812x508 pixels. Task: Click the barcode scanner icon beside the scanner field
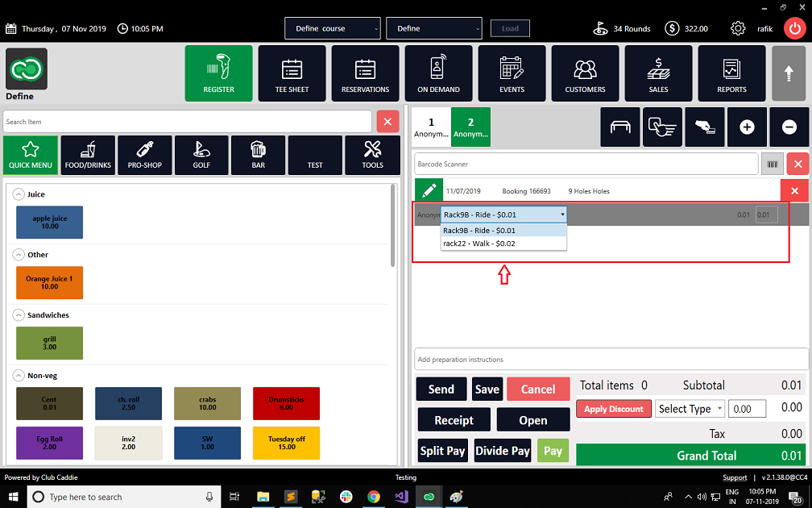click(x=772, y=164)
